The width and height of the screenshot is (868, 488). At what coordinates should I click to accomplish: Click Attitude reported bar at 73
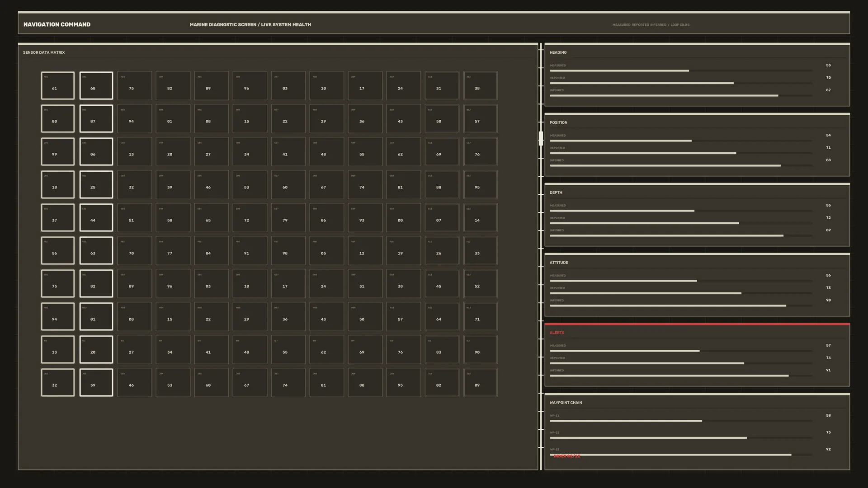pyautogui.click(x=681, y=293)
